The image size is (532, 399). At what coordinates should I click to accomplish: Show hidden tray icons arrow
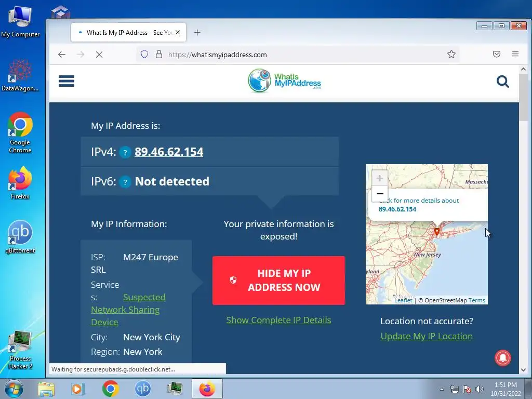click(442, 389)
